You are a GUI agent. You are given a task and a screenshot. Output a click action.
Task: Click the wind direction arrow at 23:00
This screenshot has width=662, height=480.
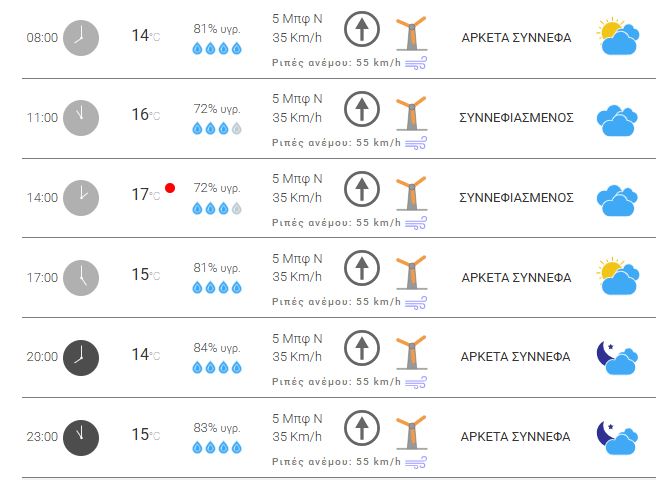coord(361,428)
